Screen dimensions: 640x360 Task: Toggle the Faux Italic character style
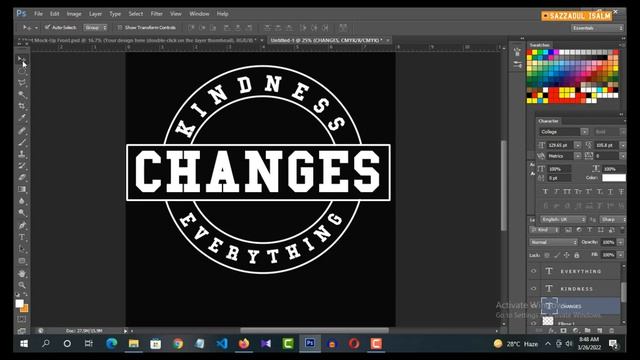556,191
